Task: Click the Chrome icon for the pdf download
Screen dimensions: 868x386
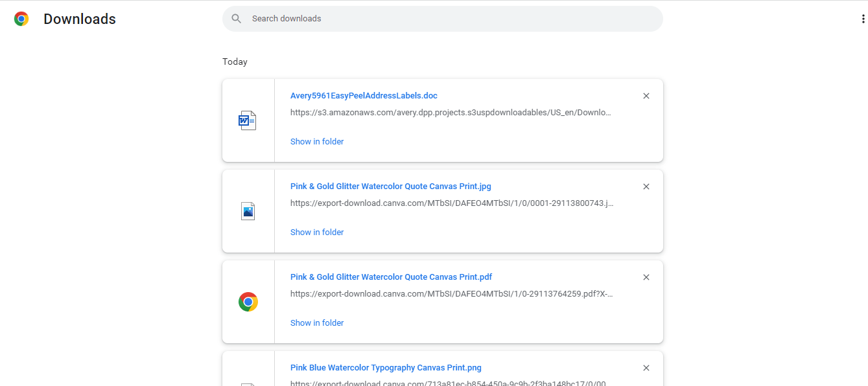Action: (x=248, y=302)
